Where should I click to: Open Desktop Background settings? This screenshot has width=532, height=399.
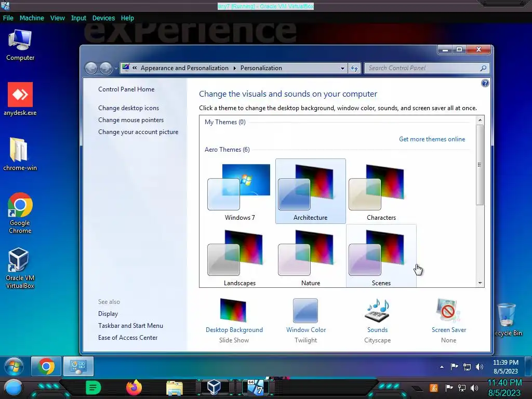tap(234, 321)
